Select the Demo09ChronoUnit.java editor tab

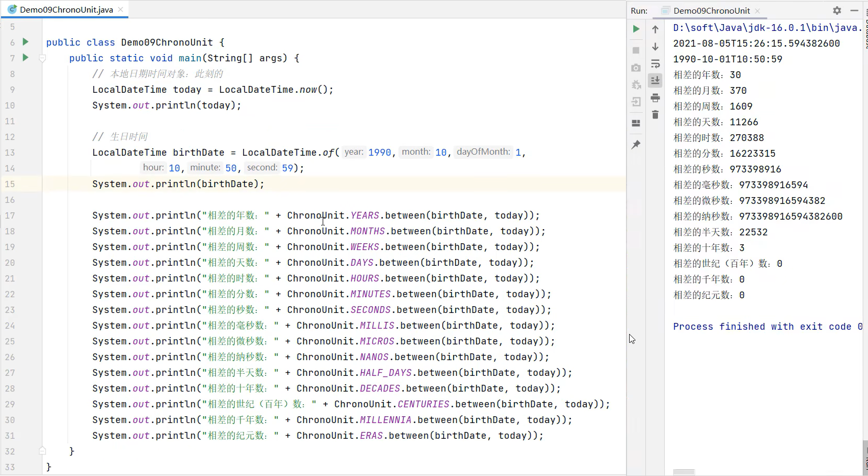(65, 9)
